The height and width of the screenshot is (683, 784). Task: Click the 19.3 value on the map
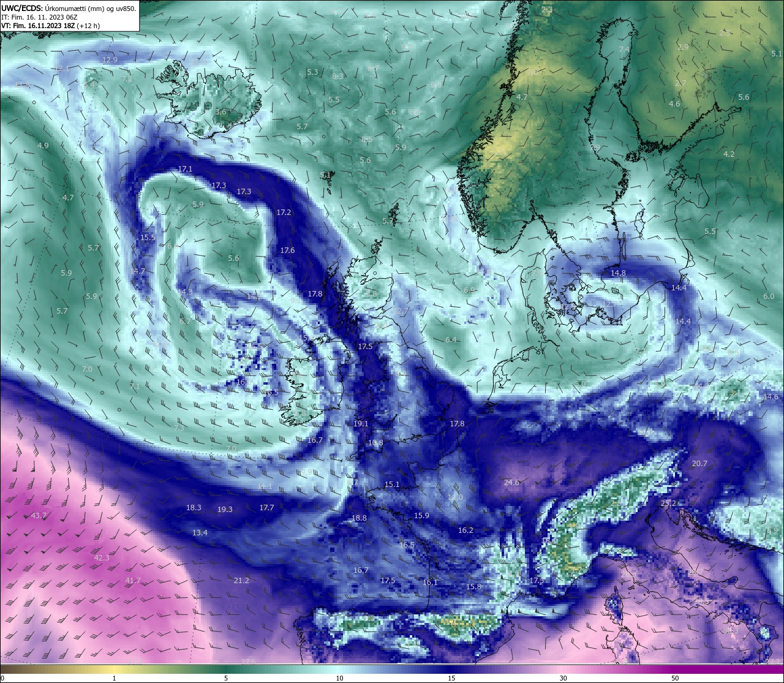tap(225, 510)
